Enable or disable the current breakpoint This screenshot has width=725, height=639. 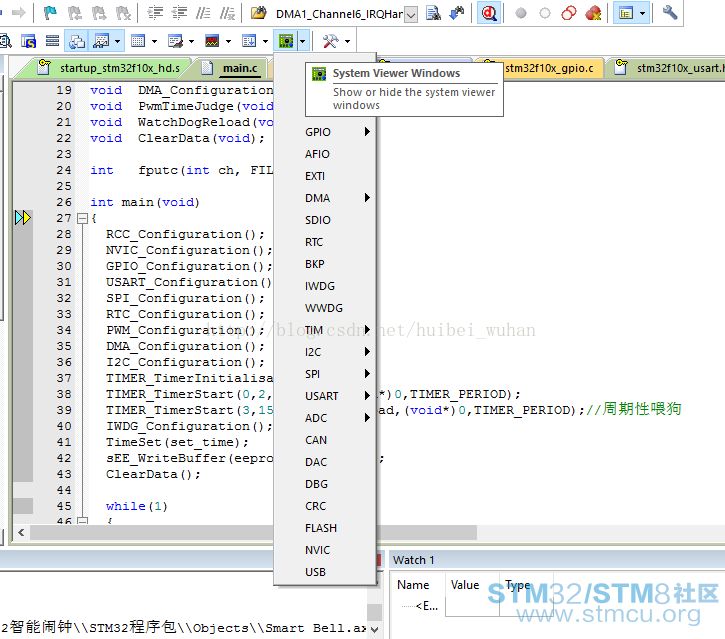click(545, 13)
